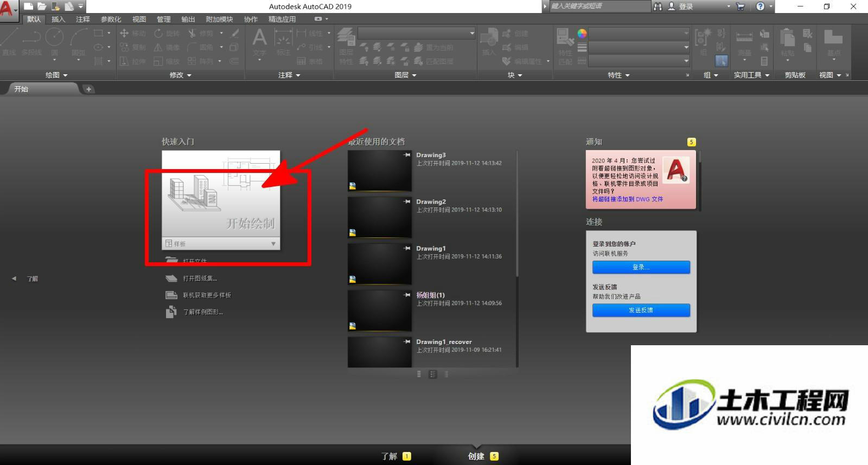Click 打开图纸集 (Open Sheet Set) link
This screenshot has width=868, height=465.
pyautogui.click(x=200, y=279)
